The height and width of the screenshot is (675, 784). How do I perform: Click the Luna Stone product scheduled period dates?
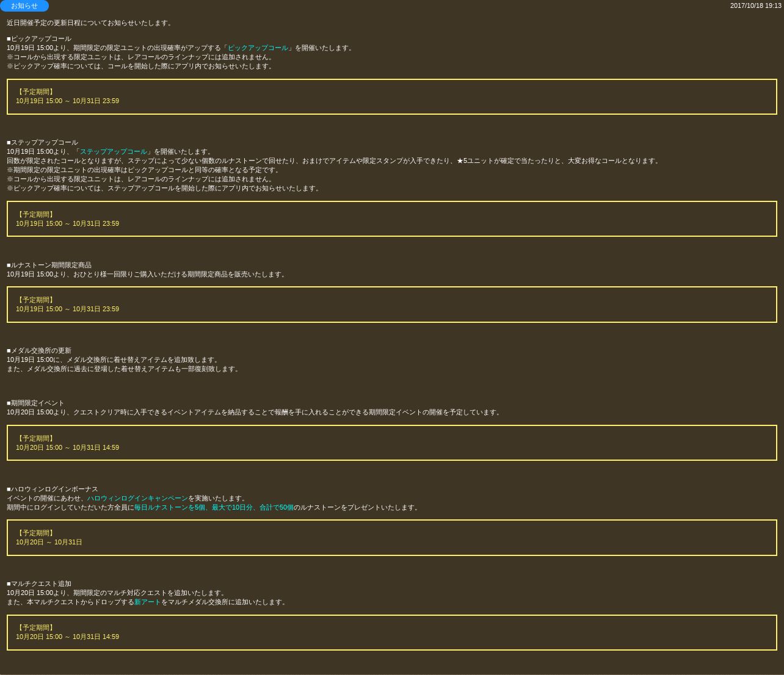tap(67, 309)
